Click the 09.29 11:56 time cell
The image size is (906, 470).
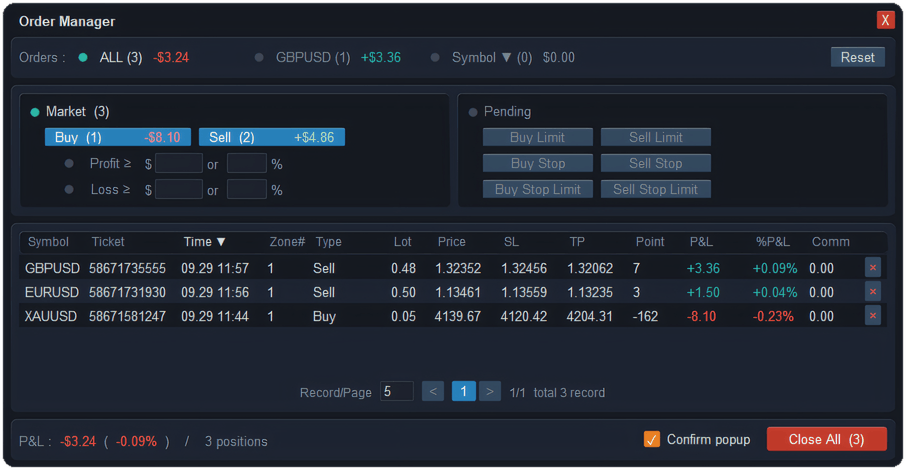214,293
